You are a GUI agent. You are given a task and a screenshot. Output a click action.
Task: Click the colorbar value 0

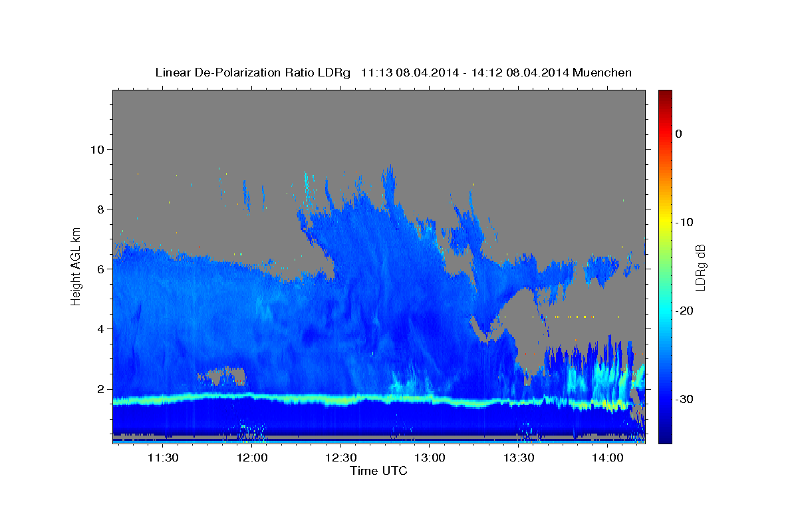tap(678, 134)
